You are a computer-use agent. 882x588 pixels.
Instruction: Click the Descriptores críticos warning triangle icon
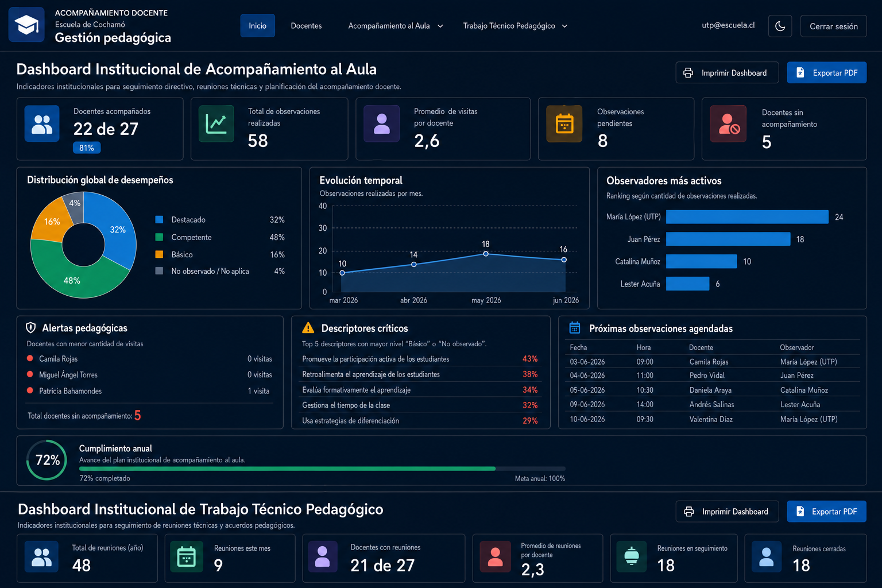(308, 328)
